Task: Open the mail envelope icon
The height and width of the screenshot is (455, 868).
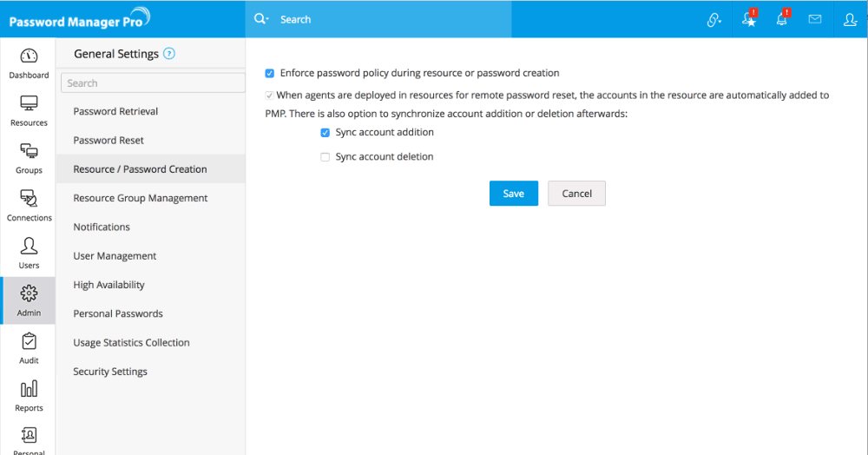Action: [x=815, y=19]
